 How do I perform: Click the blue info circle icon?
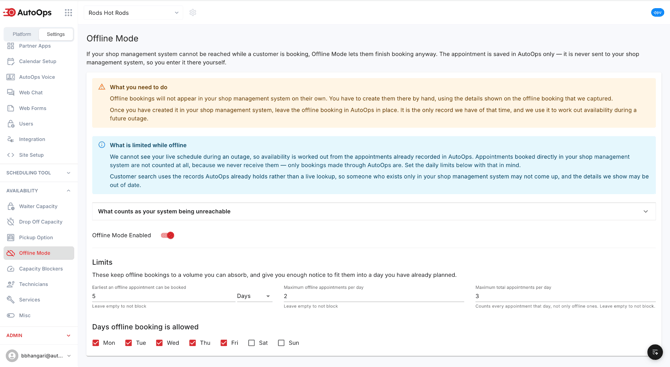102,145
